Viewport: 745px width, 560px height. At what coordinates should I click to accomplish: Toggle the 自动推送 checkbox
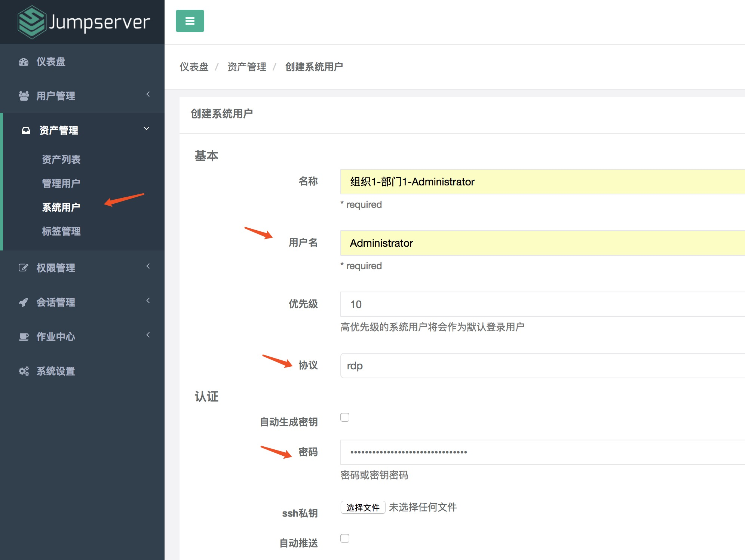345,538
